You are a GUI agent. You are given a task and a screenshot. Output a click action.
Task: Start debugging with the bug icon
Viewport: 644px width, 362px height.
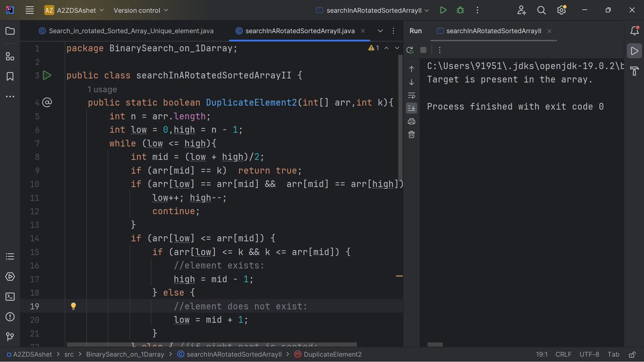tap(460, 10)
